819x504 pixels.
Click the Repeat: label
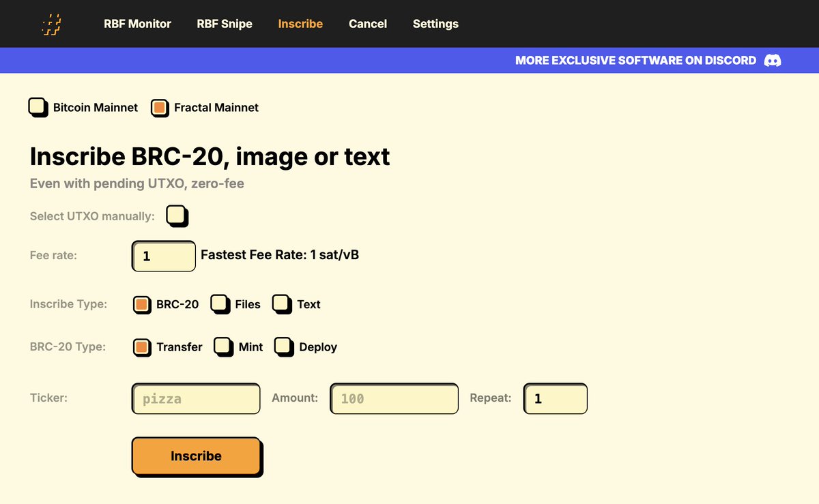click(491, 397)
